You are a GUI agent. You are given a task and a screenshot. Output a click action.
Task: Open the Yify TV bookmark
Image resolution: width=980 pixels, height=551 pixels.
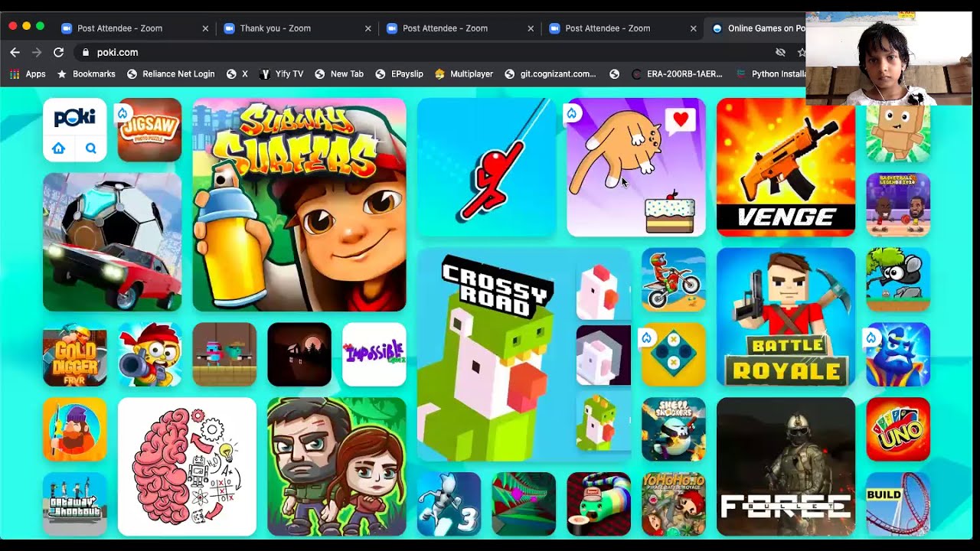tap(283, 74)
